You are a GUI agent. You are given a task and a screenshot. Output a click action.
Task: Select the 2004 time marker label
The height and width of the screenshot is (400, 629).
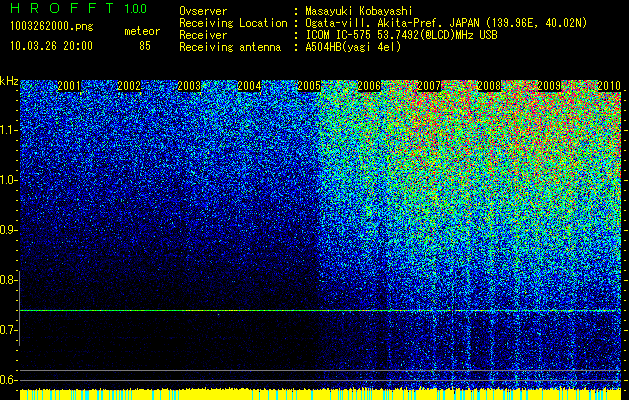point(249,86)
